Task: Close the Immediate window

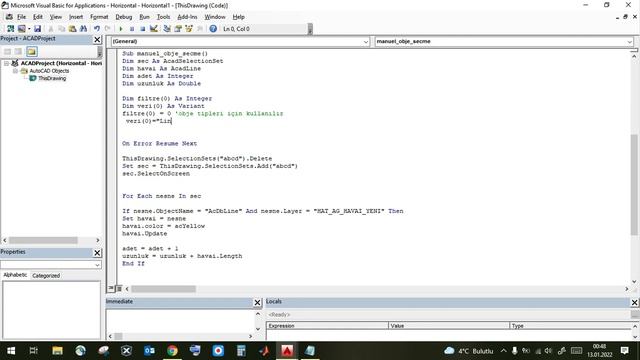Action: 258,302
